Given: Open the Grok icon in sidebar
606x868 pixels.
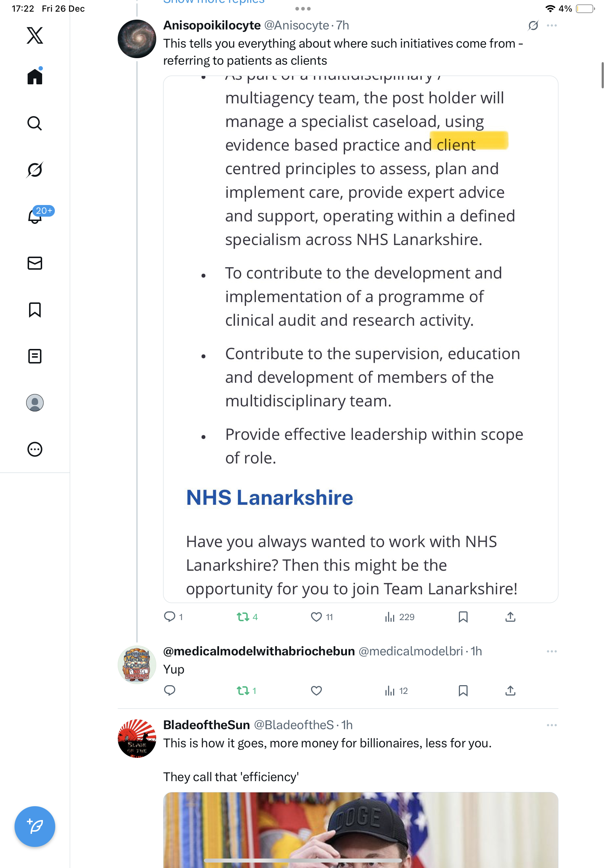Looking at the screenshot, I should [x=35, y=170].
